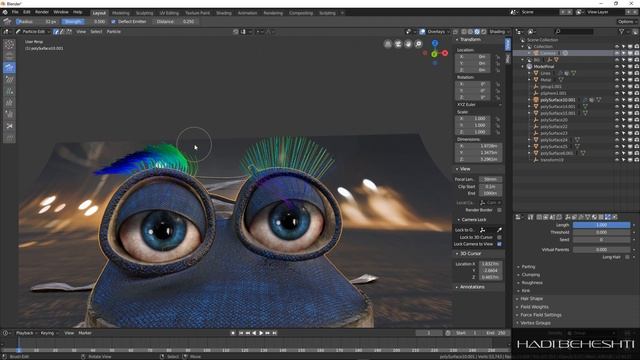
Task: Switch to solid viewport shading icon
Action: coord(471,31)
